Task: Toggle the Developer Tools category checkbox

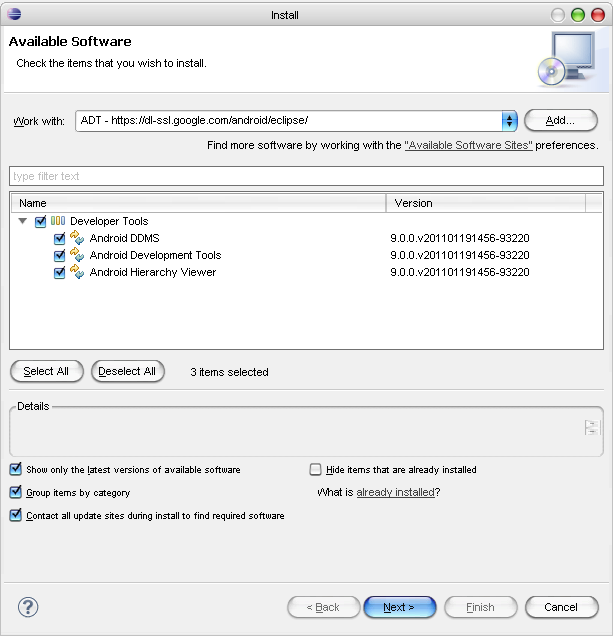Action: pyautogui.click(x=40, y=221)
